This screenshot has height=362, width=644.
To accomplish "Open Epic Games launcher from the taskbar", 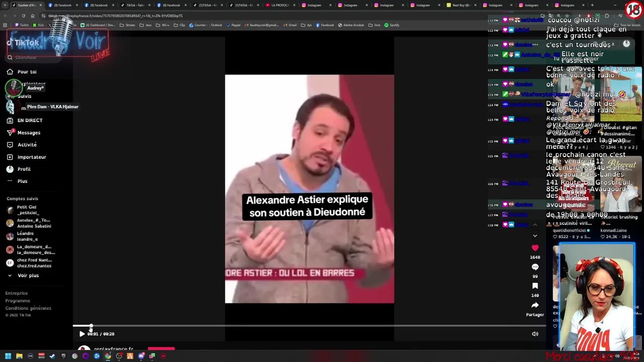I will tap(63, 356).
